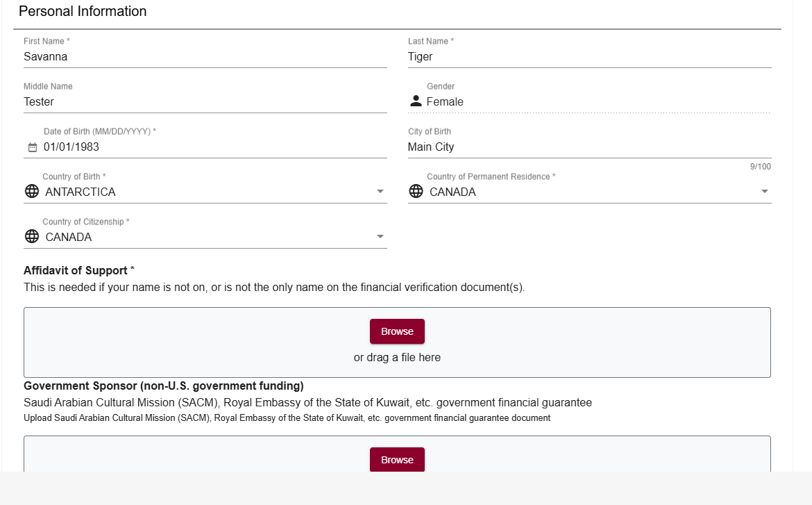Select CANADA in Country of Citizenship field
The height and width of the screenshot is (505, 812).
[x=68, y=237]
